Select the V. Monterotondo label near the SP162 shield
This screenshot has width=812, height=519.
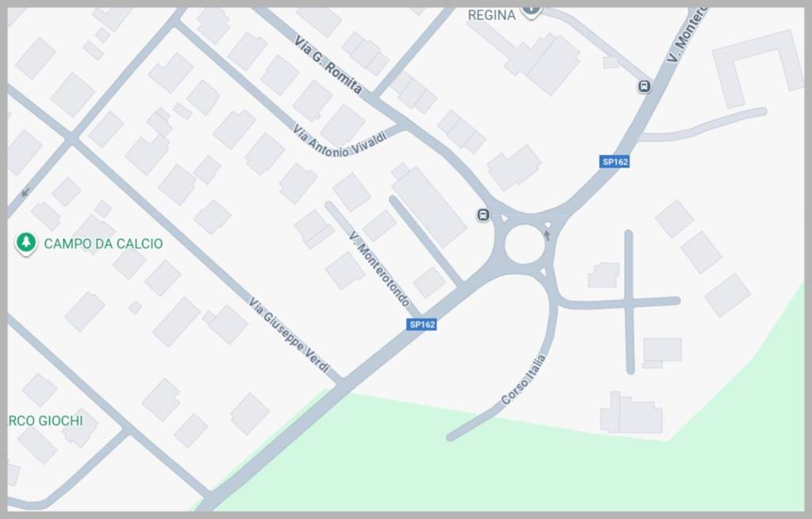(x=379, y=269)
